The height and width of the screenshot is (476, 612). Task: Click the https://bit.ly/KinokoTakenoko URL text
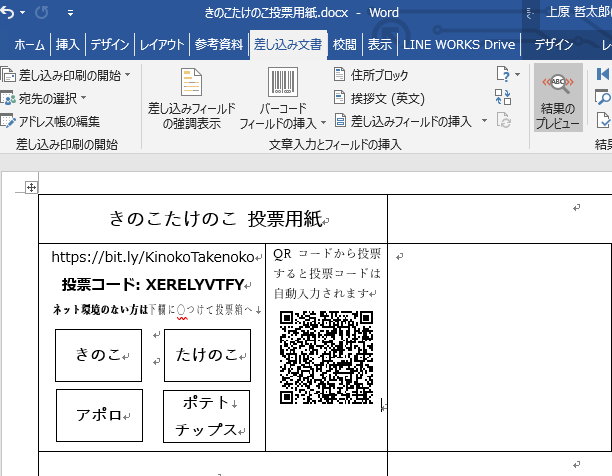point(153,257)
